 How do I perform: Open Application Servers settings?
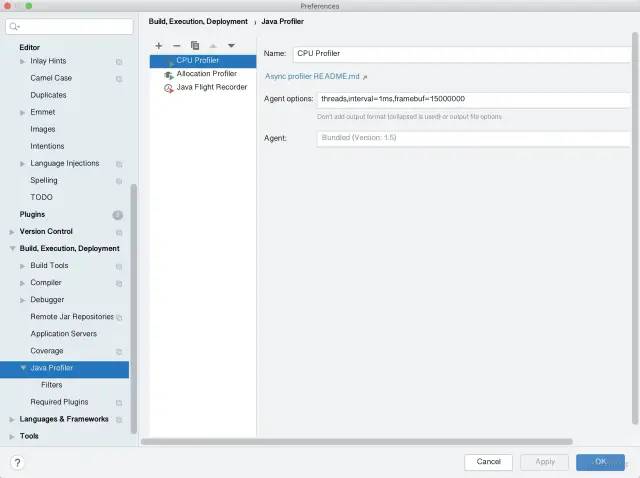pyautogui.click(x=64, y=333)
